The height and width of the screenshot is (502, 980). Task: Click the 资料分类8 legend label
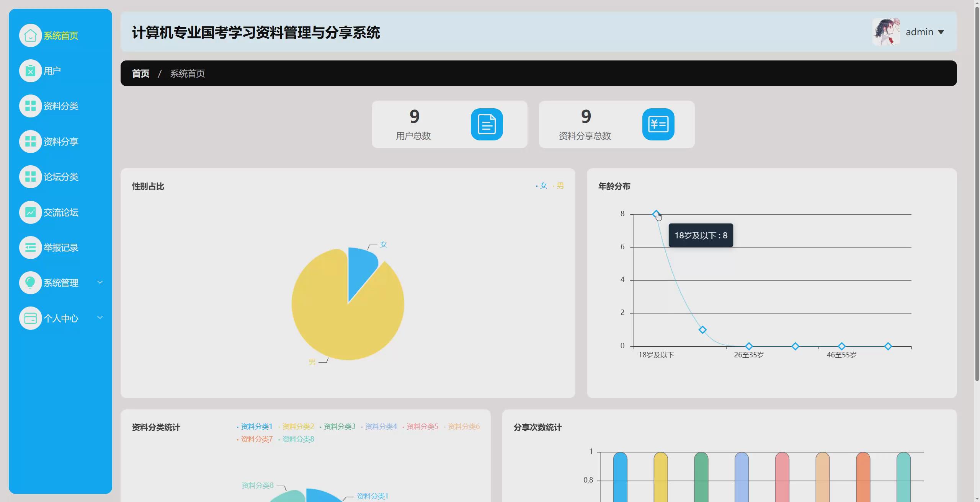pos(298,439)
